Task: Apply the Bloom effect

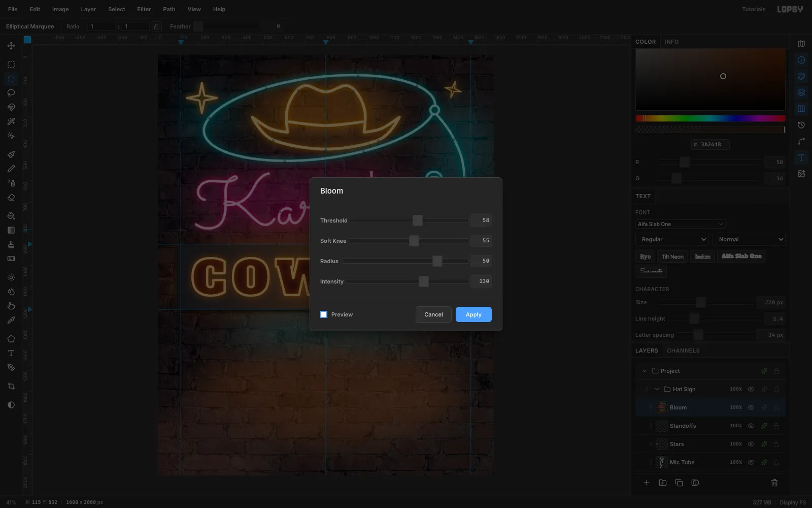Action: 473,314
